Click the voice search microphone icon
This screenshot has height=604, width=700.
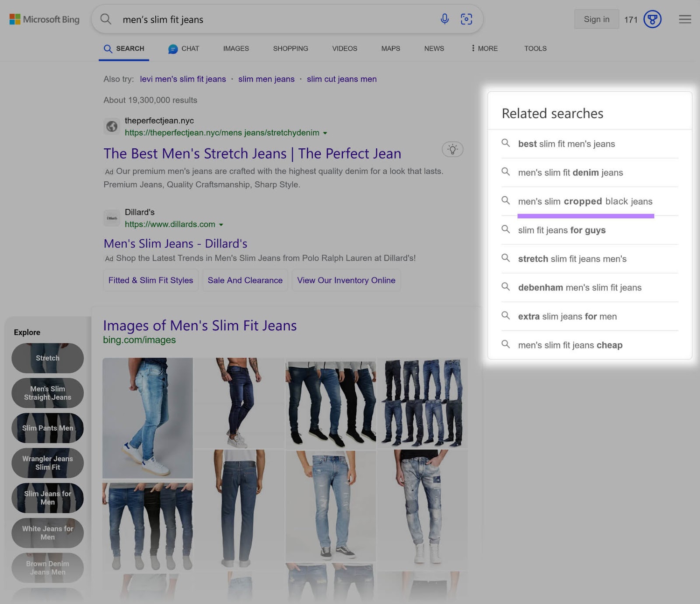[x=444, y=19]
